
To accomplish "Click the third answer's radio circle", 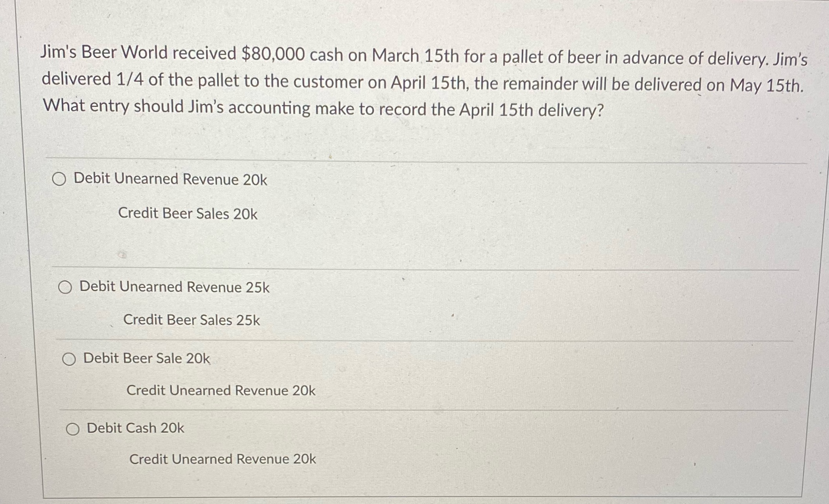I will 69,358.
